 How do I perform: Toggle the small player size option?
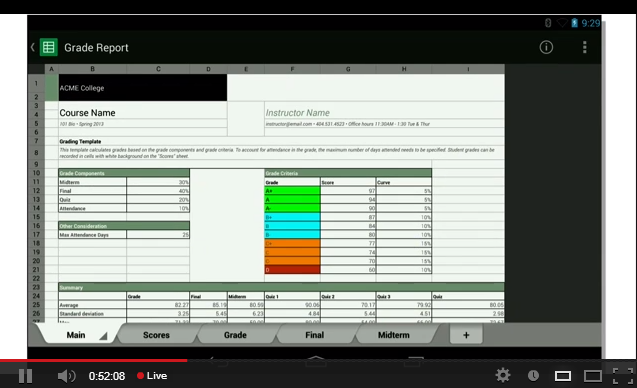pyautogui.click(x=563, y=376)
